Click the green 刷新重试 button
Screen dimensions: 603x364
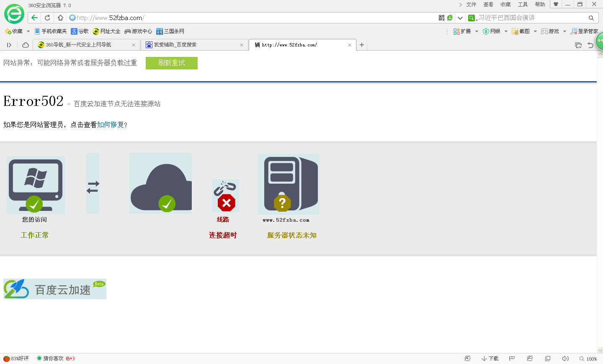tap(172, 63)
